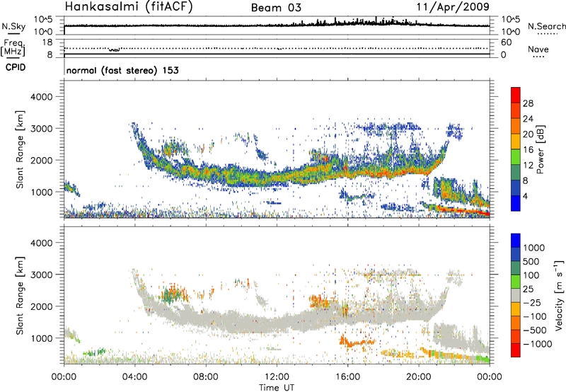Click the power panel Slant Range [km] label
The height and width of the screenshot is (392, 566).
click(x=20, y=149)
